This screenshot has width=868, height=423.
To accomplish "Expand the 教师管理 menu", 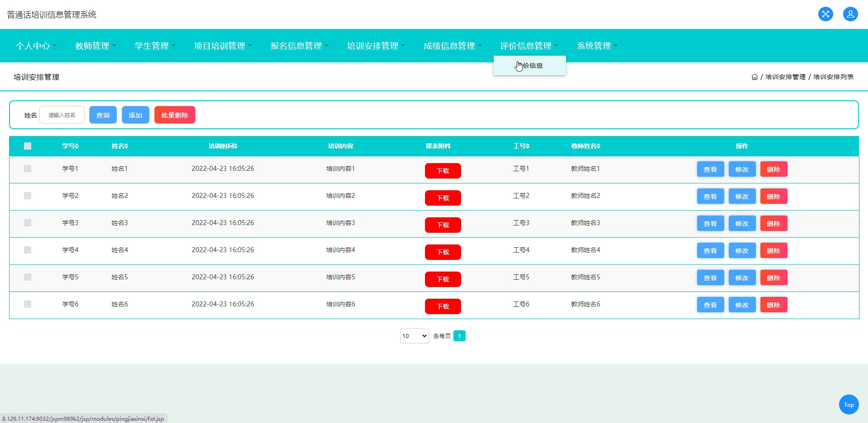I will [95, 46].
